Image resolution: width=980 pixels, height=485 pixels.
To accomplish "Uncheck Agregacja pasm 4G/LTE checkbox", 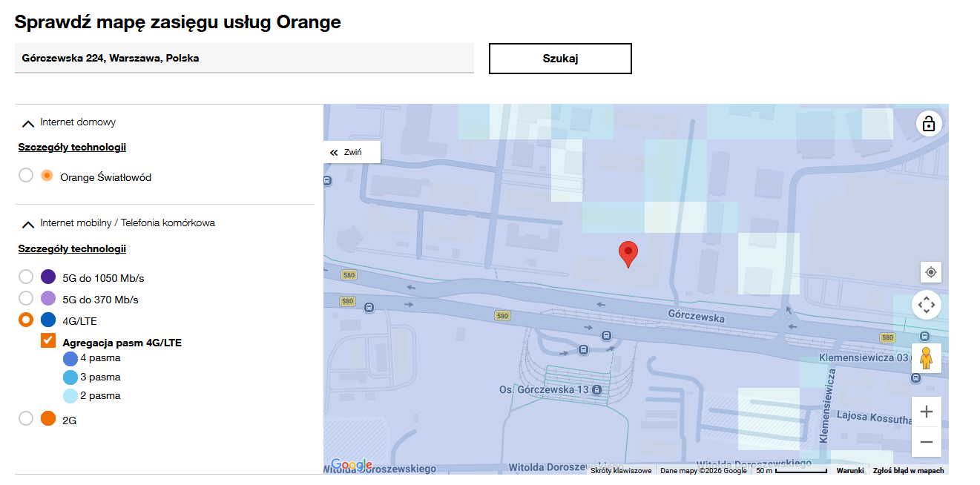I will click(x=48, y=341).
